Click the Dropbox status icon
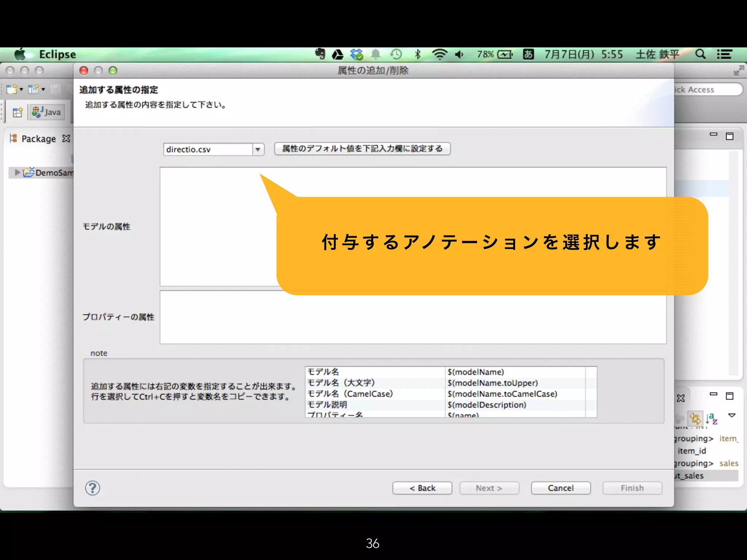The height and width of the screenshot is (560, 747). point(356,55)
